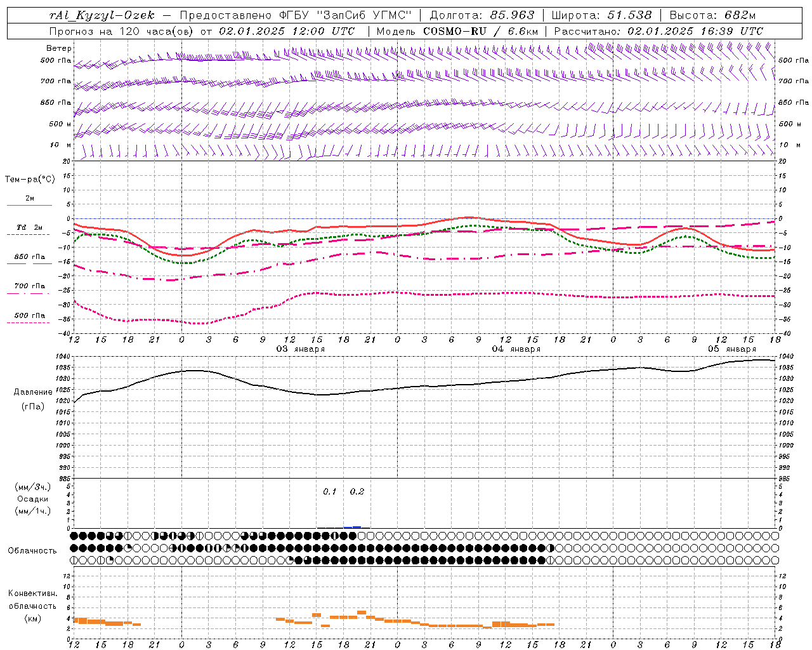Click the '04 января' date label
Screen dimensions: 812x650
coord(516,349)
